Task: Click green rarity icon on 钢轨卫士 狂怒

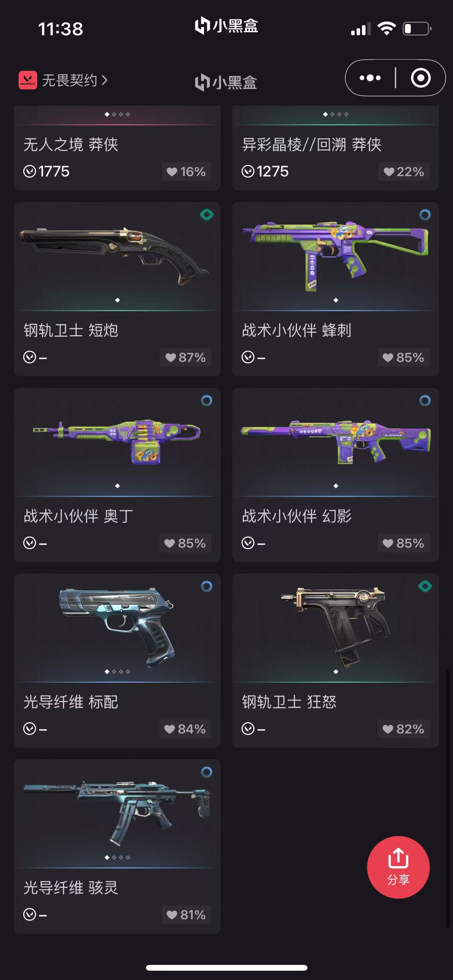Action: point(425,586)
